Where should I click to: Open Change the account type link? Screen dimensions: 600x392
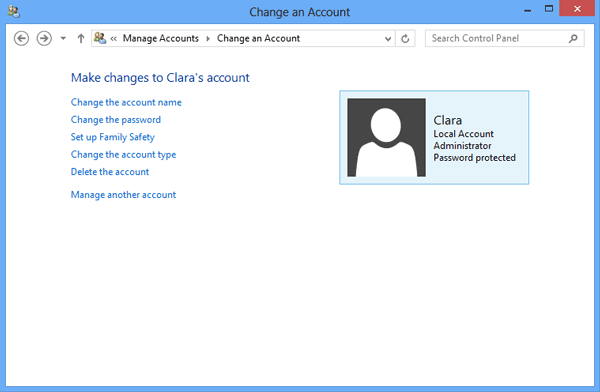click(x=124, y=155)
